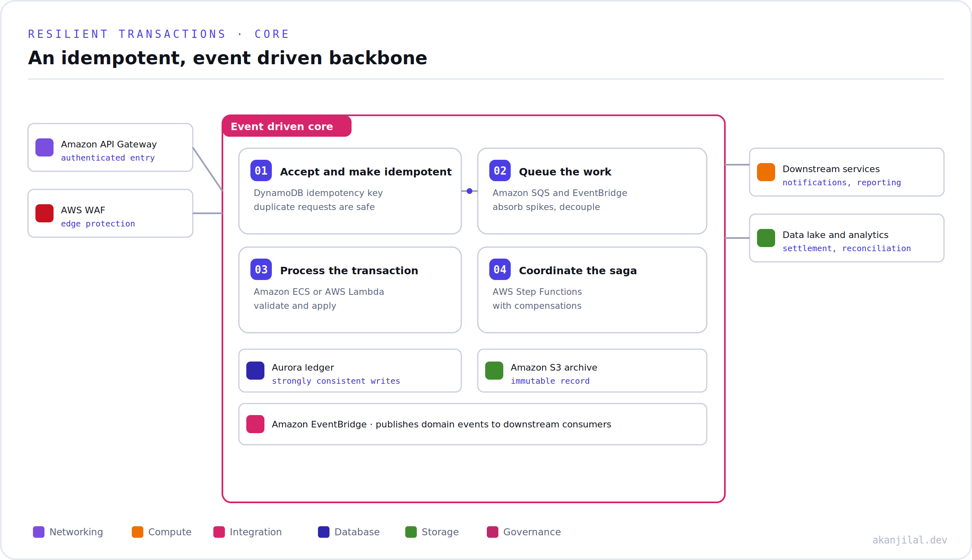Click the orange Downstream services icon
Viewport: 972px width, 560px height.
pos(766,172)
